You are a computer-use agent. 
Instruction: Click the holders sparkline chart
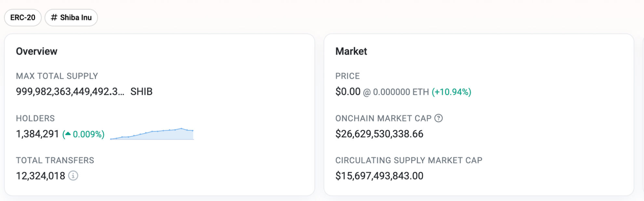pyautogui.click(x=152, y=134)
